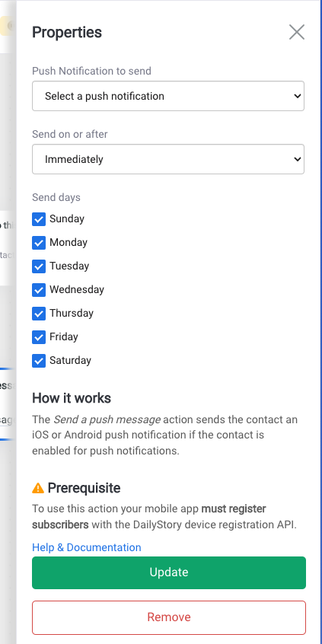
Task: Disable the Saturday checkbox
Action: click(x=39, y=361)
